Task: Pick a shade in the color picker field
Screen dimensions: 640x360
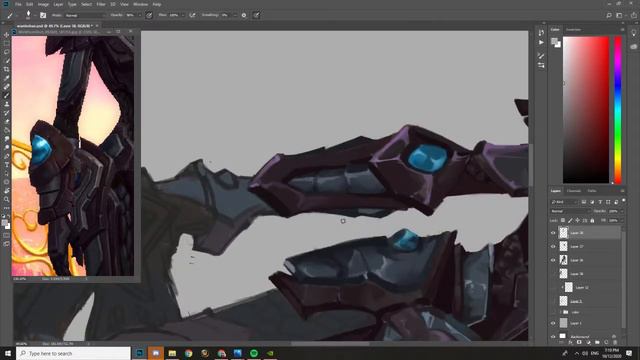Action: click(586, 110)
